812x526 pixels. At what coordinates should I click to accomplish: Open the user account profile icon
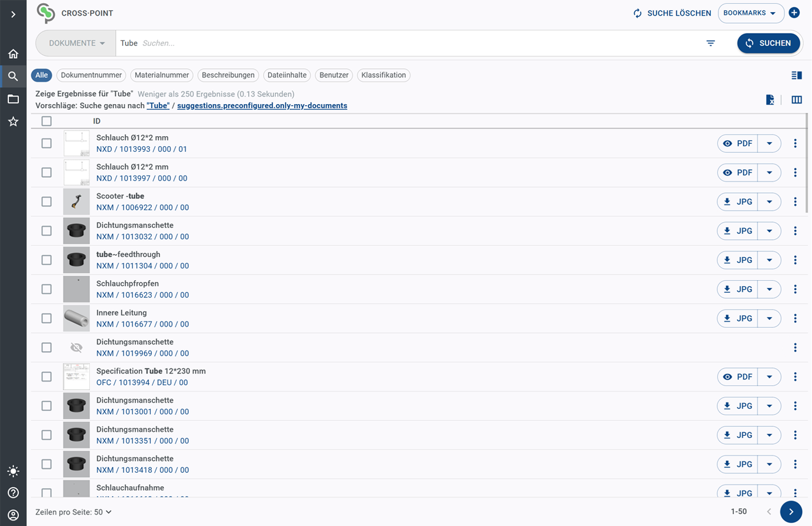13,515
